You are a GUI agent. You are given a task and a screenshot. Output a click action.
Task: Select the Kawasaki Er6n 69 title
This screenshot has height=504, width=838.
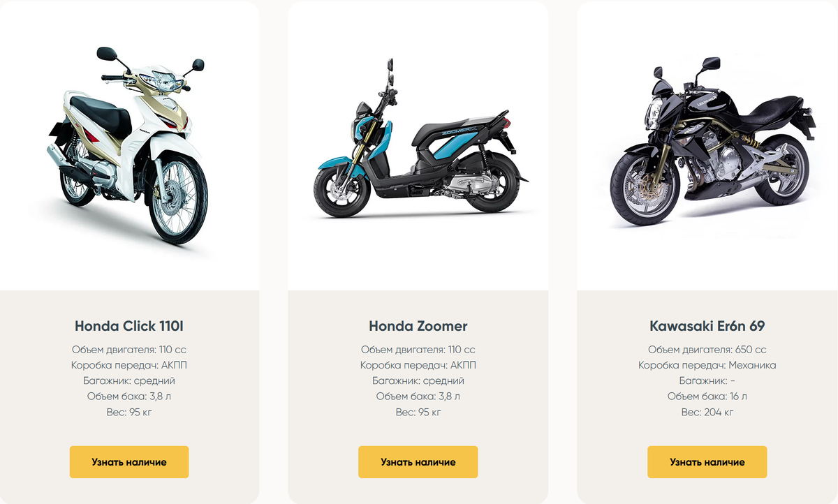coord(707,326)
